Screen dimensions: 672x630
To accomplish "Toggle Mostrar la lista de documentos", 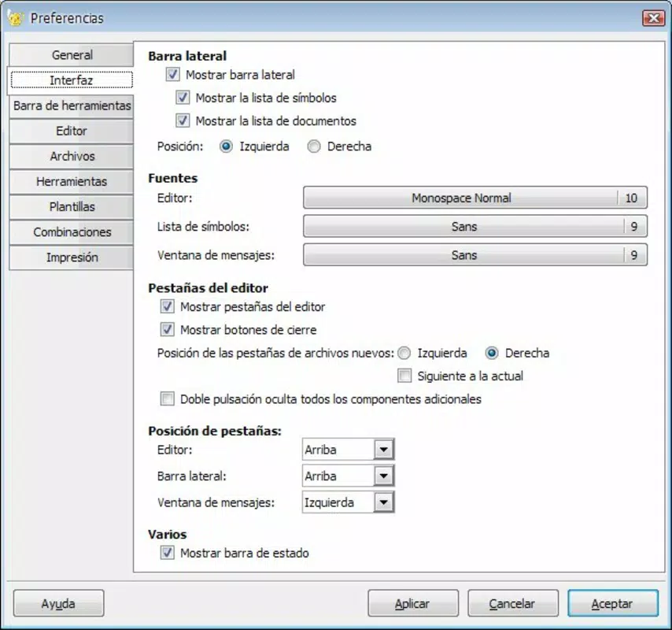I will click(x=183, y=121).
